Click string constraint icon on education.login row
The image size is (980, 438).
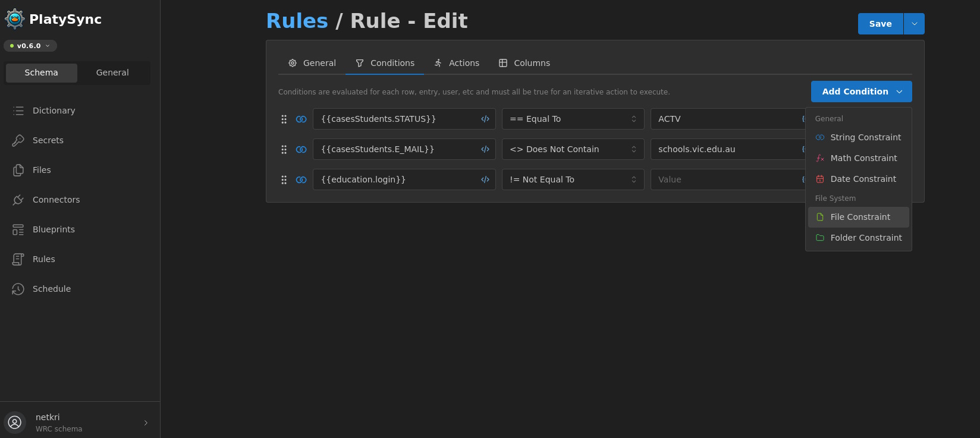(x=301, y=180)
